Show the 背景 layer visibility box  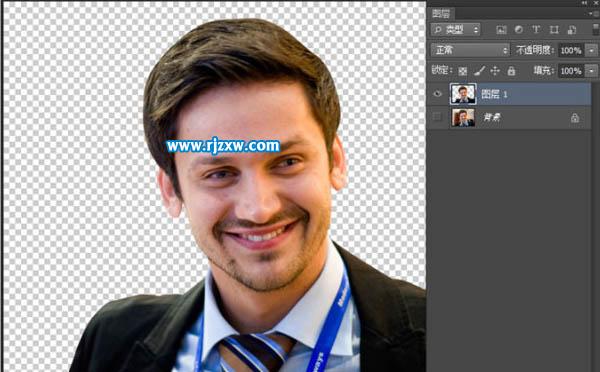(437, 117)
